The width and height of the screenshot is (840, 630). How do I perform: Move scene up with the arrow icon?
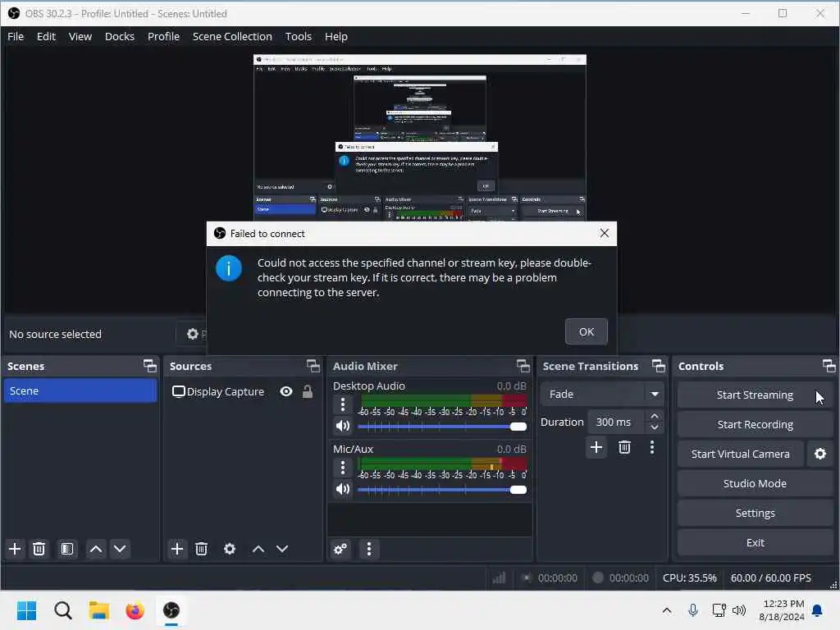pos(96,549)
